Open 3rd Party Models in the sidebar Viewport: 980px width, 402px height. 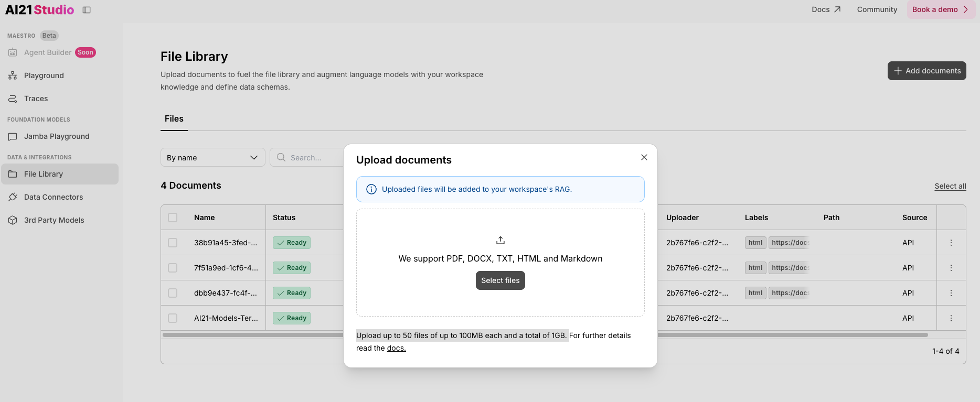[x=60, y=220]
